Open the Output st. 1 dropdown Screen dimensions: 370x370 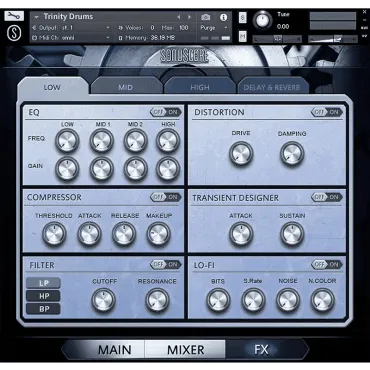click(x=71, y=28)
